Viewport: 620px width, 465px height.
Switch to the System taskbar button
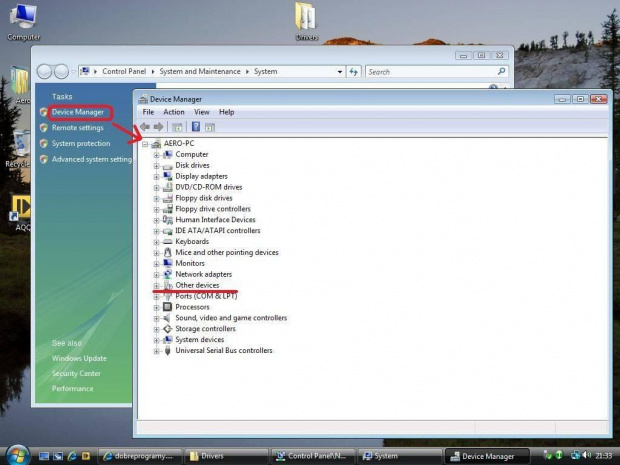click(x=400, y=456)
